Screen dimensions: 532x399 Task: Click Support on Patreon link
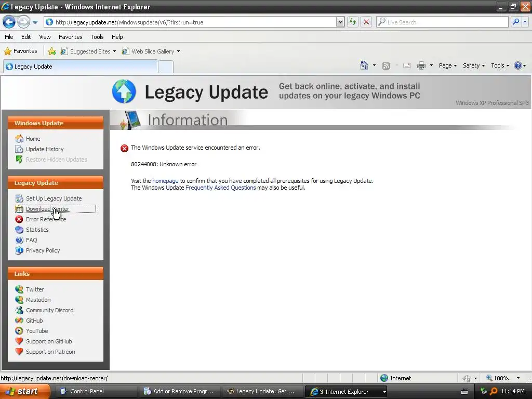click(x=50, y=352)
